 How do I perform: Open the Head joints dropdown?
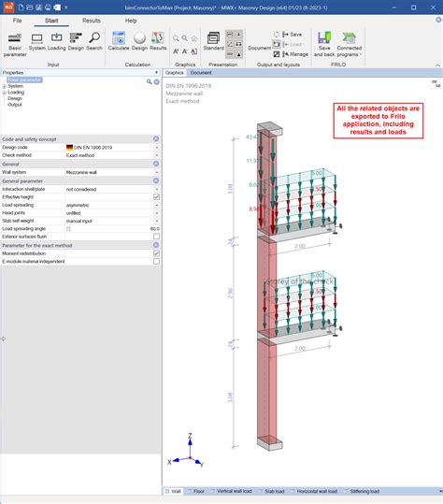coord(156,213)
